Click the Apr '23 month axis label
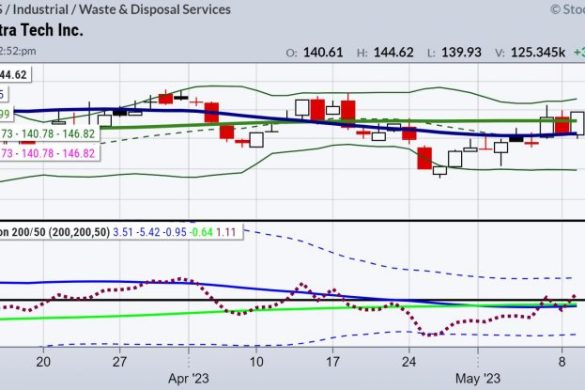585x390 pixels. click(x=188, y=378)
